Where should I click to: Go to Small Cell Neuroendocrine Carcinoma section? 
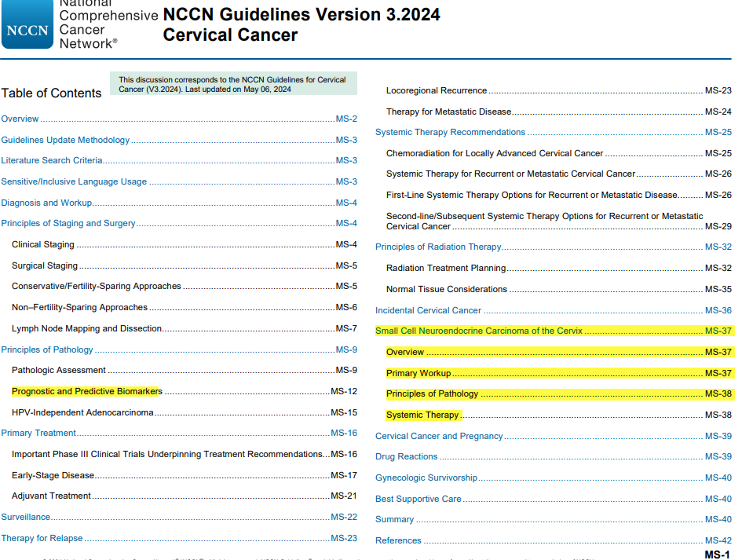[554, 331]
